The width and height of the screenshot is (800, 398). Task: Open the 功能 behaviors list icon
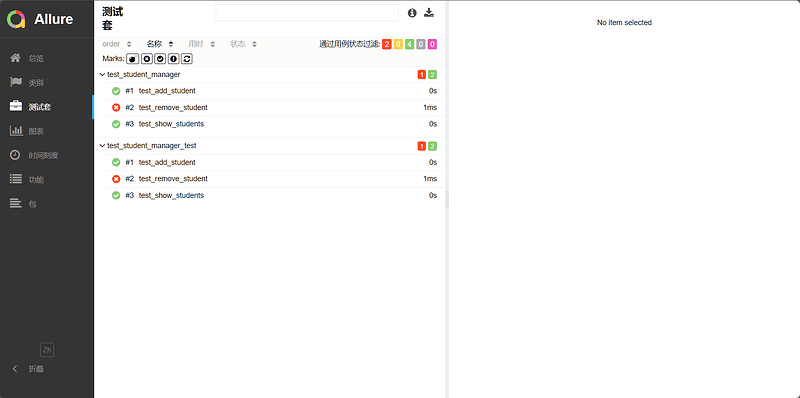pos(16,179)
